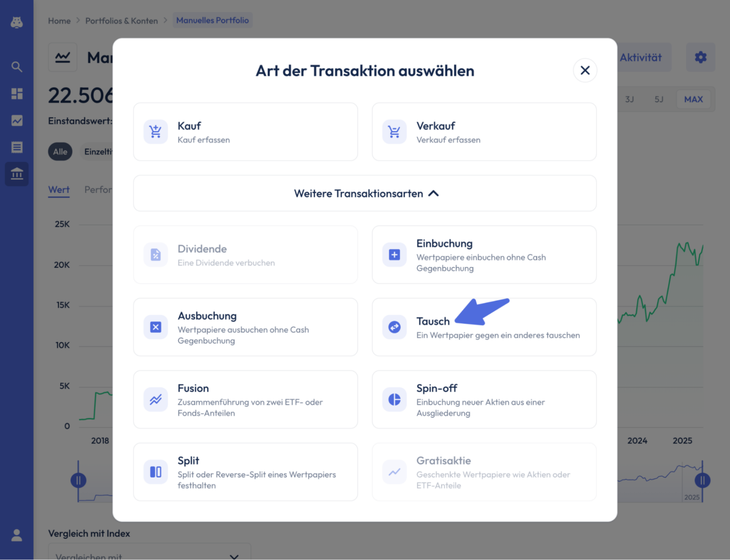The width and height of the screenshot is (730, 560).
Task: Click the bank Portfolios icon in sidebar
Action: [x=17, y=174]
